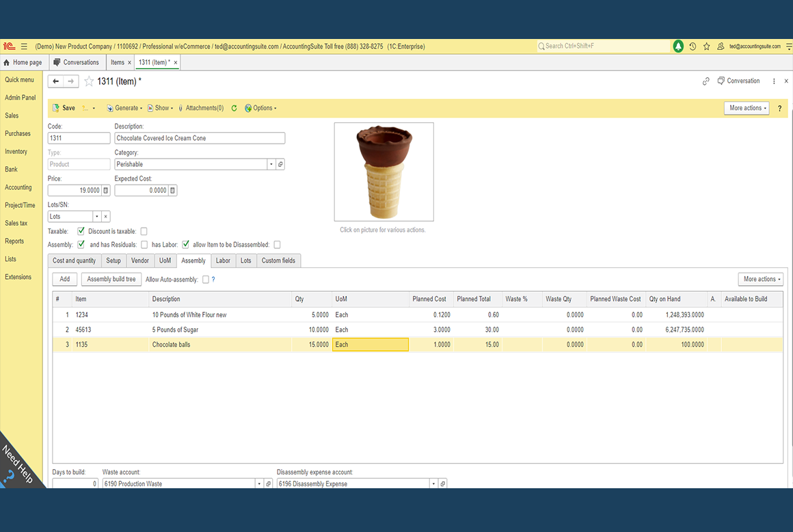
Task: Open the Conversation panel
Action: (738, 81)
